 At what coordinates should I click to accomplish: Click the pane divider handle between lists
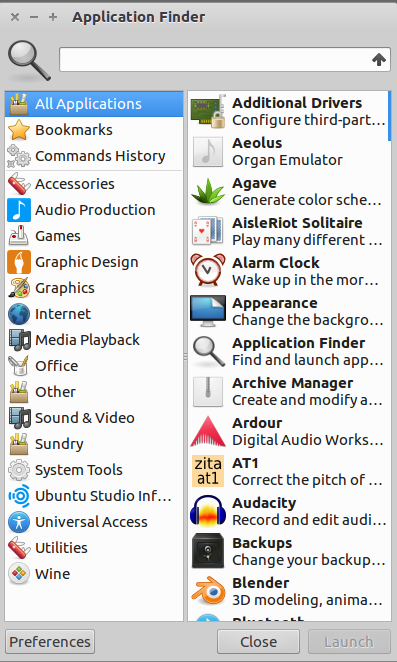coord(185,357)
